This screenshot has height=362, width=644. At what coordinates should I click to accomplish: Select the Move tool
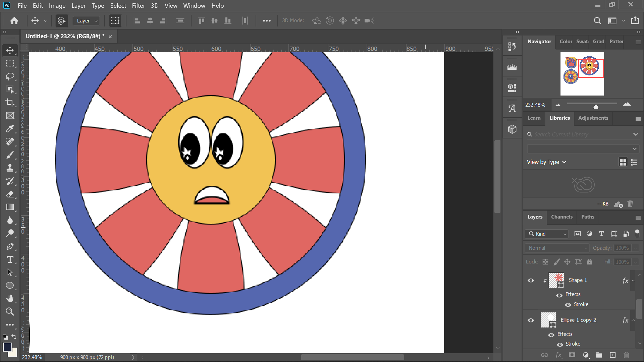10,50
